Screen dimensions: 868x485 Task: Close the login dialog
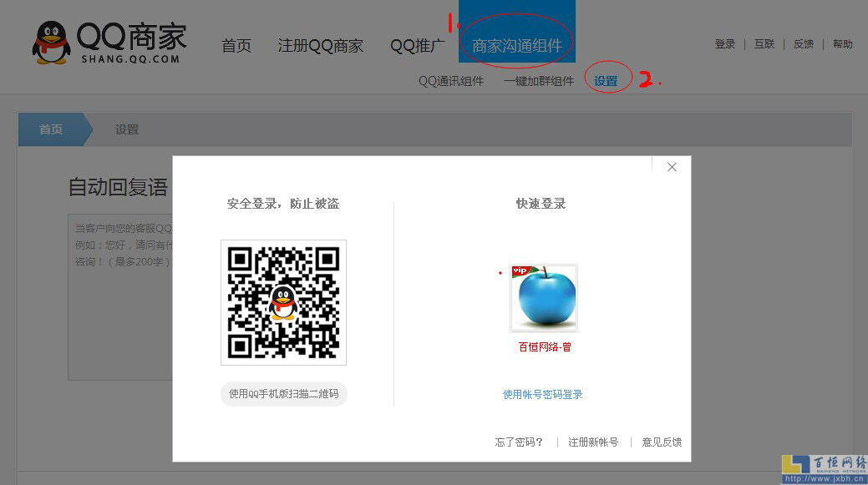click(x=672, y=167)
